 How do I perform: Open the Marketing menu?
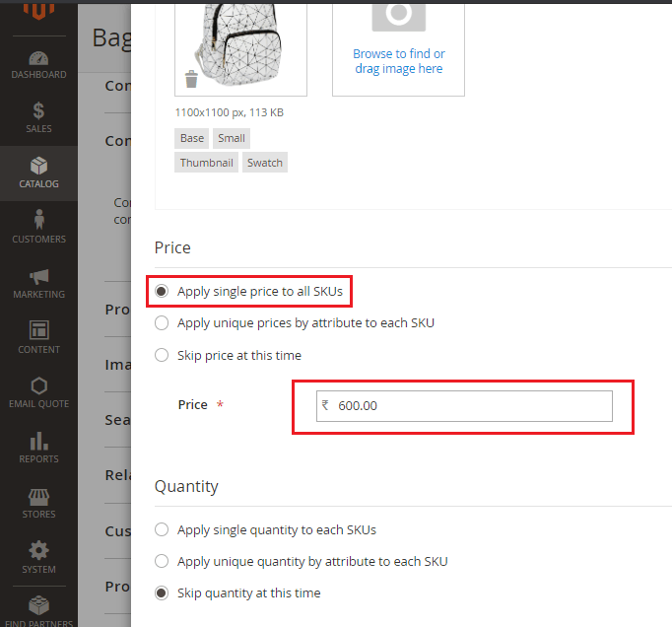point(38,284)
